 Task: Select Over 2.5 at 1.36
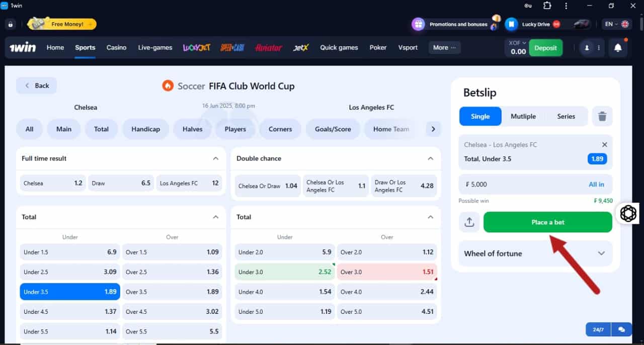(x=172, y=272)
